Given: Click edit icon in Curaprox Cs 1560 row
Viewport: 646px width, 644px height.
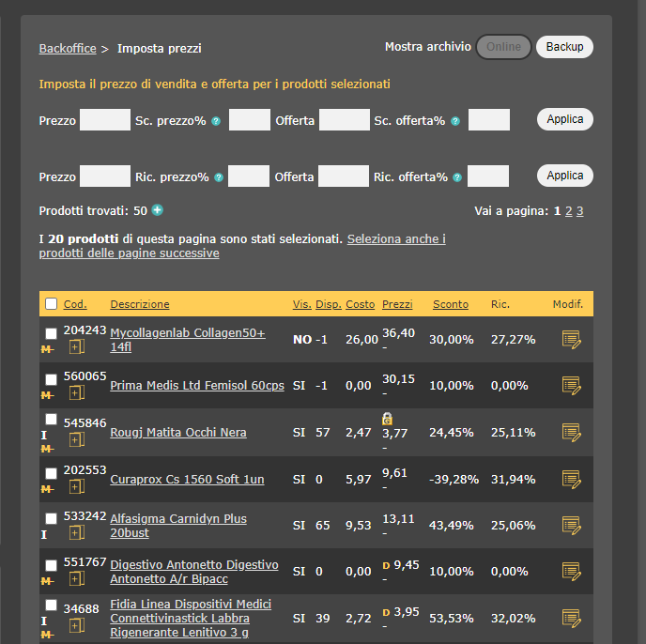Looking at the screenshot, I should 571,479.
